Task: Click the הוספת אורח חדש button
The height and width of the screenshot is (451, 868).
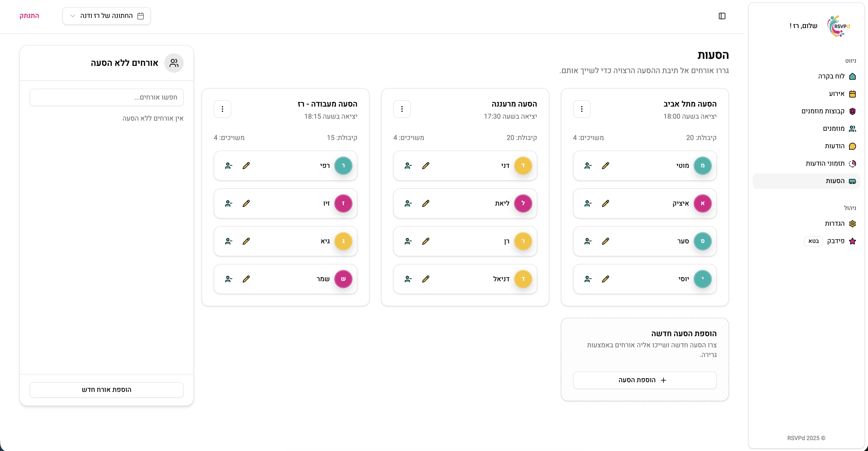Action: pos(106,390)
